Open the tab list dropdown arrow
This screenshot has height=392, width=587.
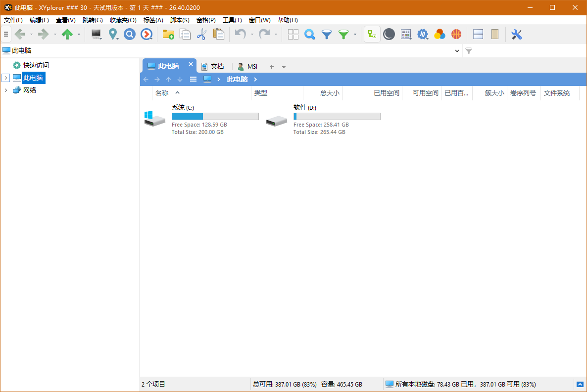[284, 67]
